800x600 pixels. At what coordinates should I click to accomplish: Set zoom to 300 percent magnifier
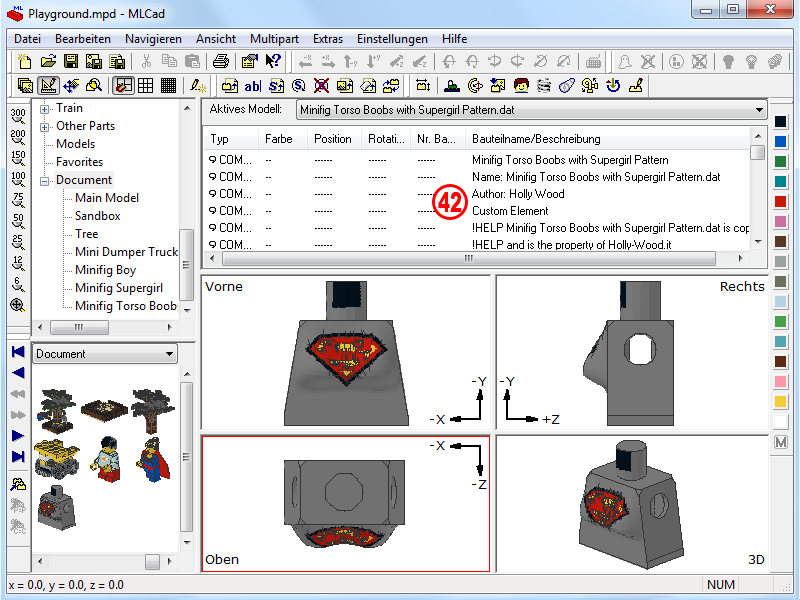[18, 116]
